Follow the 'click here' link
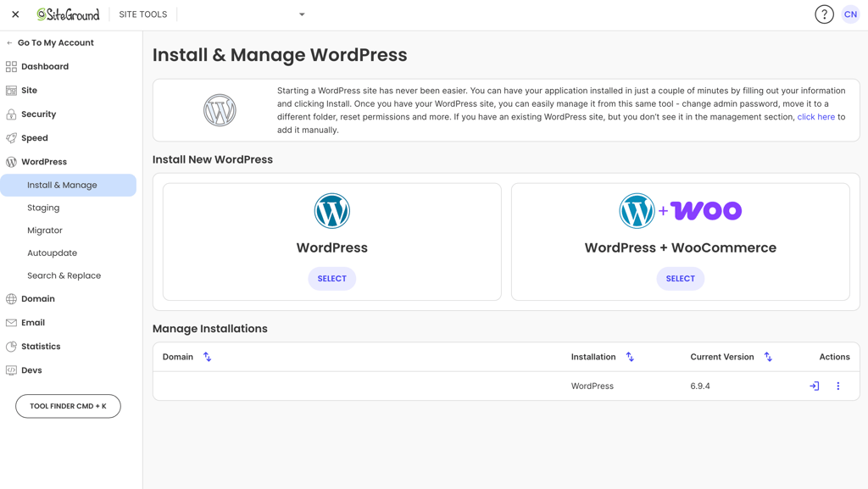The width and height of the screenshot is (868, 489). click(x=816, y=117)
